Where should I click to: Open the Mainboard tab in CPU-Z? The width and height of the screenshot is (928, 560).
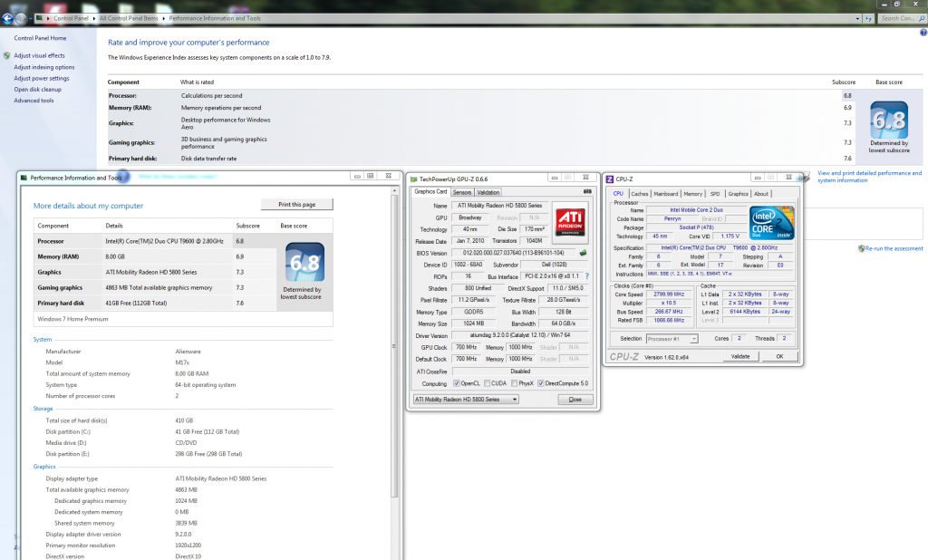click(666, 194)
